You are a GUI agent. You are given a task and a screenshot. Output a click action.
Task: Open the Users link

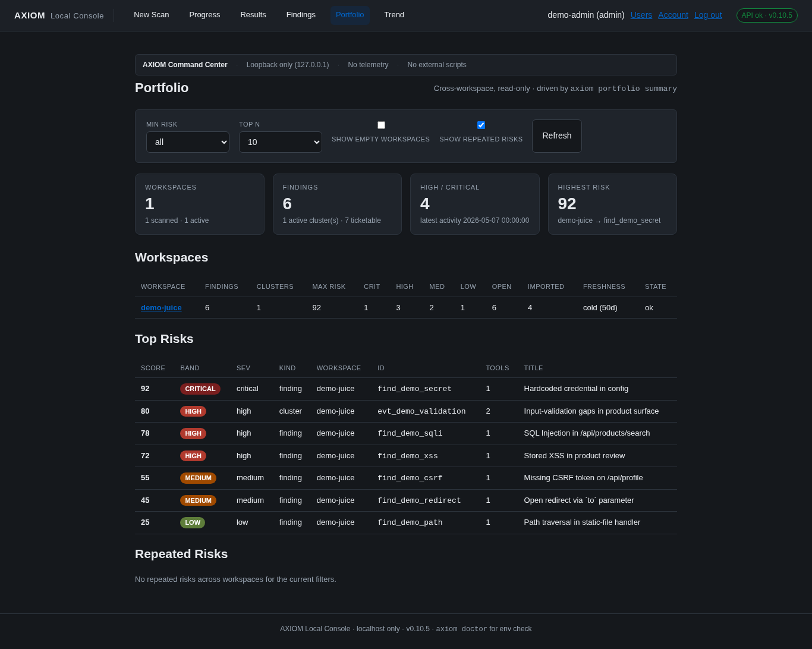641,15
